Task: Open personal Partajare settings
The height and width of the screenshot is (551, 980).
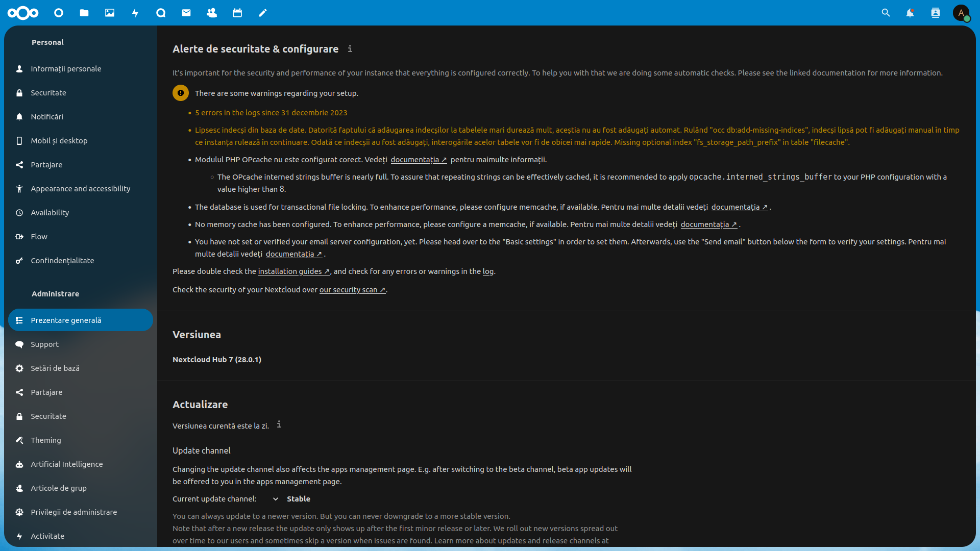Action: [81, 165]
